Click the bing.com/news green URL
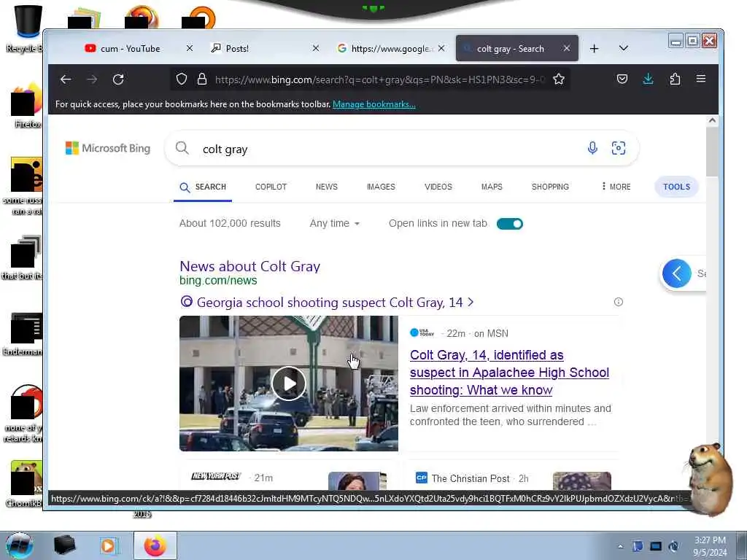The height and width of the screenshot is (560, 747). [x=218, y=281]
